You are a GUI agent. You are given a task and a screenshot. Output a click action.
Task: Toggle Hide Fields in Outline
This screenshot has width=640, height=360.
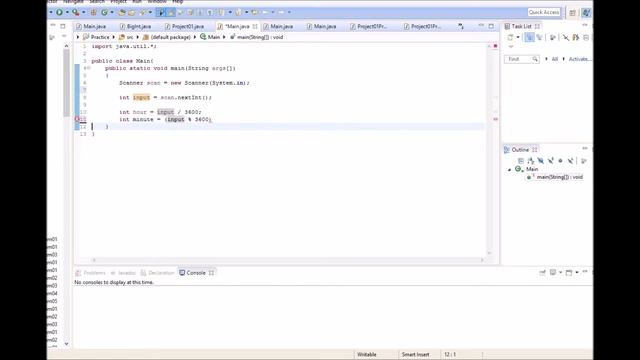coord(540,161)
